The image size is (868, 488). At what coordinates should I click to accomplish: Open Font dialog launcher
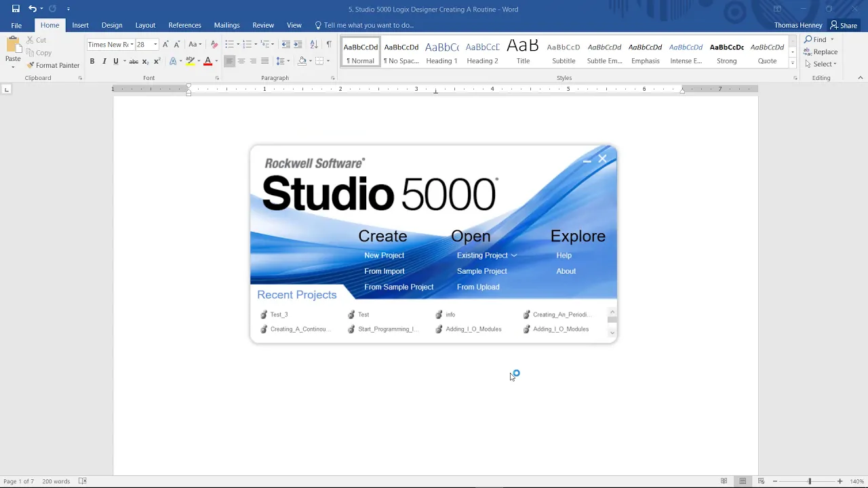click(x=216, y=78)
